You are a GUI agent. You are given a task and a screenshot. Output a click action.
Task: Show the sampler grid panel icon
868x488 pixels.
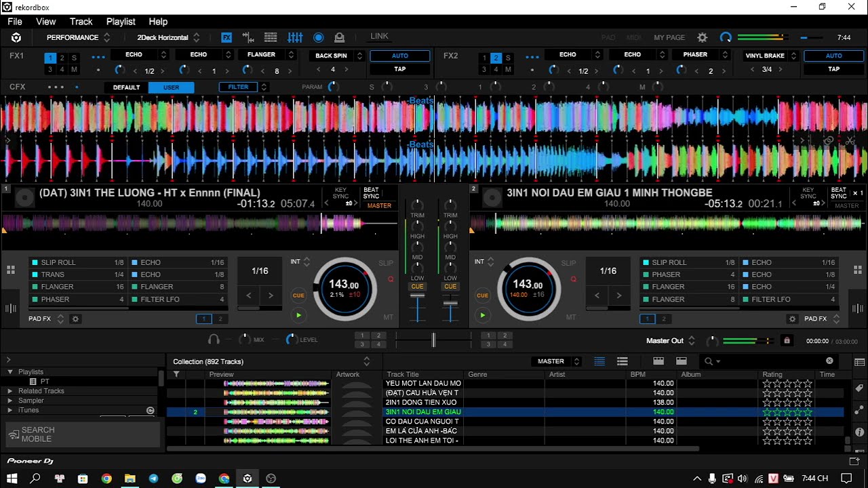271,37
